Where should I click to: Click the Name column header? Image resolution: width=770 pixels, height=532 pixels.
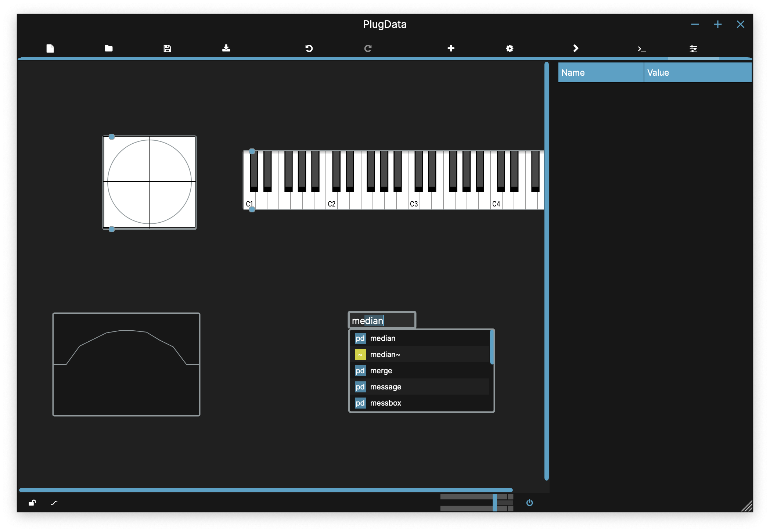coord(600,72)
